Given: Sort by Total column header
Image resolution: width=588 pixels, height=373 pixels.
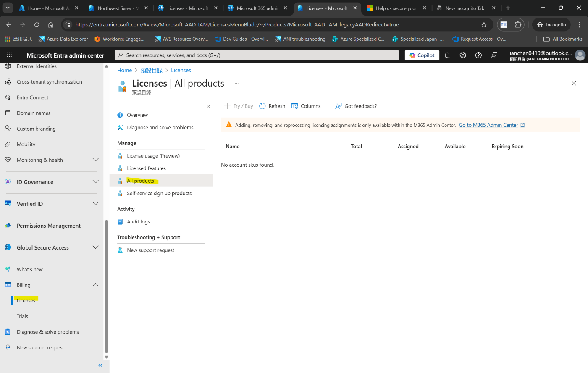Looking at the screenshot, I should (x=356, y=147).
